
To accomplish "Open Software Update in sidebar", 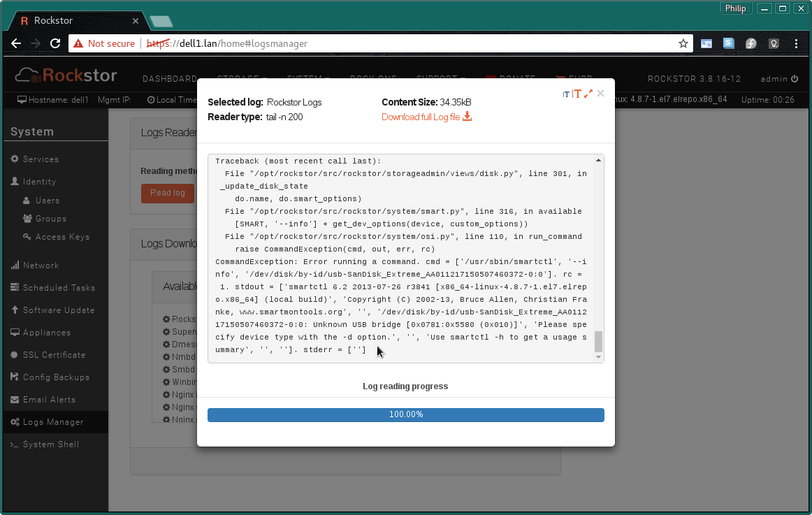I will coord(52,310).
